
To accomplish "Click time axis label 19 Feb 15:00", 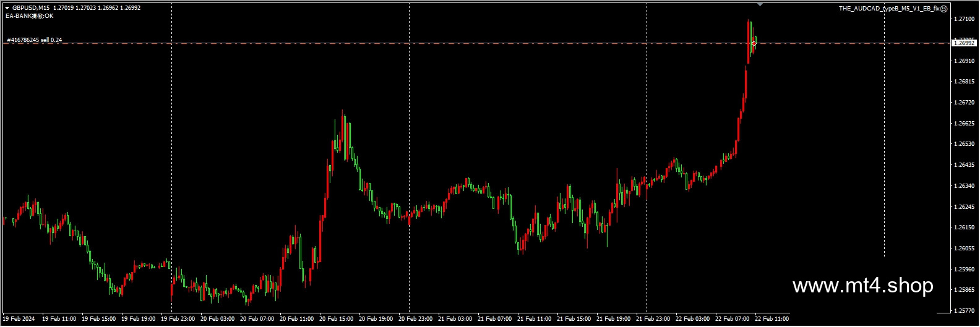I will click(x=98, y=320).
